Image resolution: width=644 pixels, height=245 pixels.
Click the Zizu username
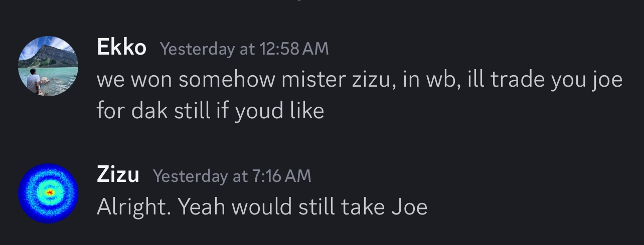click(118, 175)
